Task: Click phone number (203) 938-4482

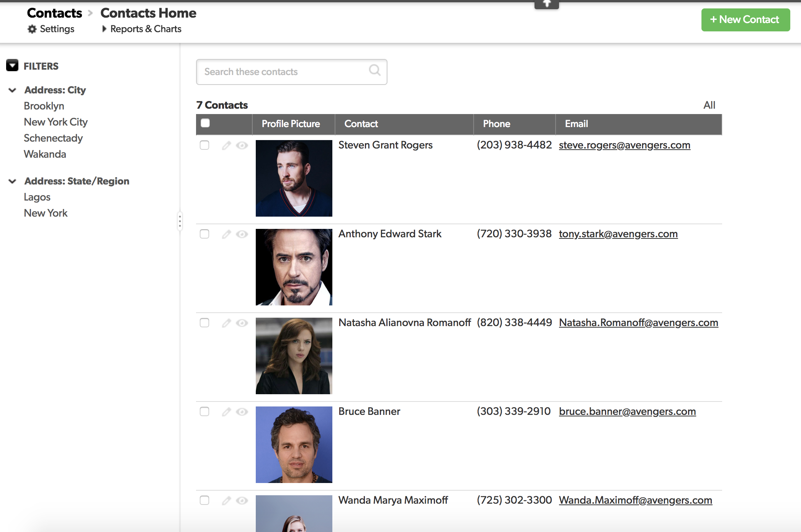Action: 514,145
